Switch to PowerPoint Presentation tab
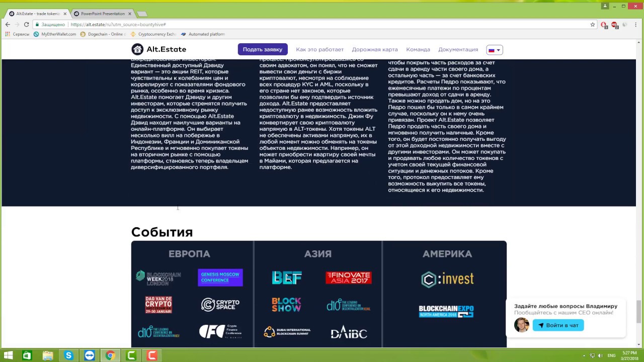 point(103,14)
